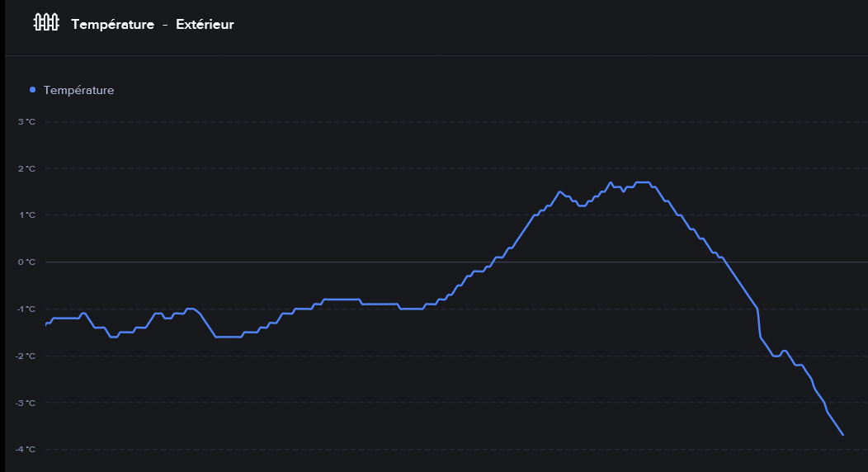The width and height of the screenshot is (868, 472).
Task: Toggle the Température series legend label
Action: tap(78, 90)
